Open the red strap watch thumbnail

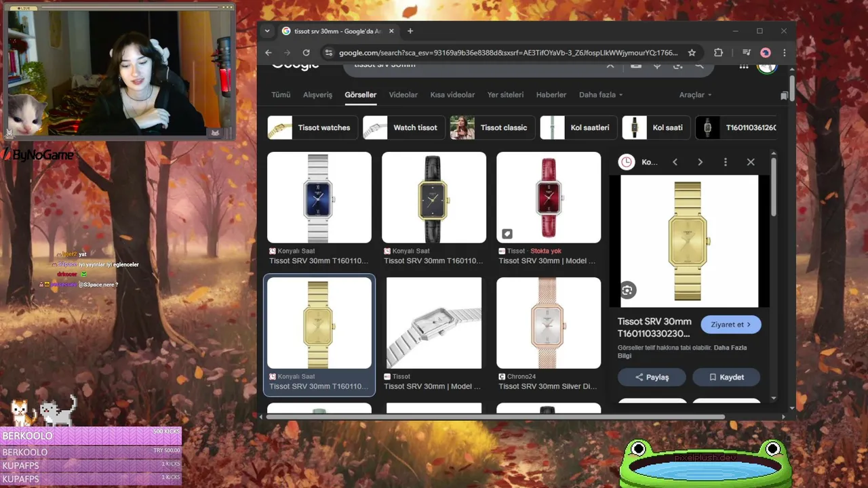pyautogui.click(x=549, y=197)
